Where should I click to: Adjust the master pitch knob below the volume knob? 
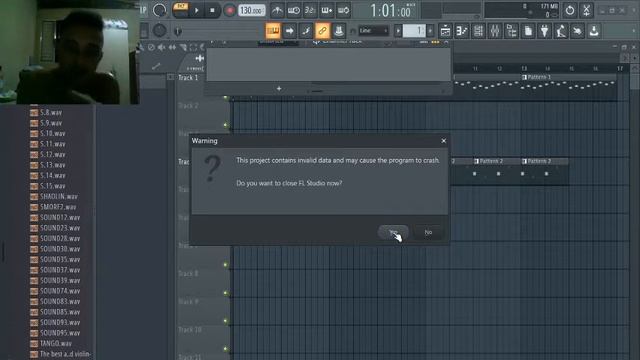(x=160, y=30)
